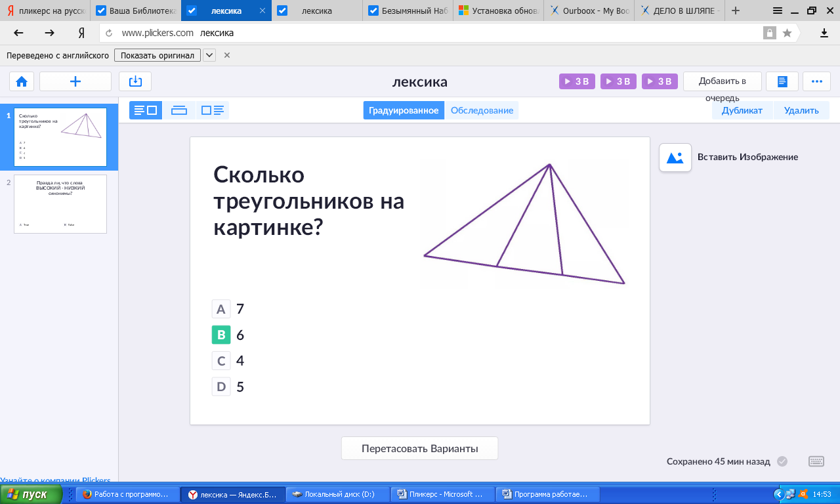Click the import/download tray icon
840x504 pixels.
pos(135,81)
